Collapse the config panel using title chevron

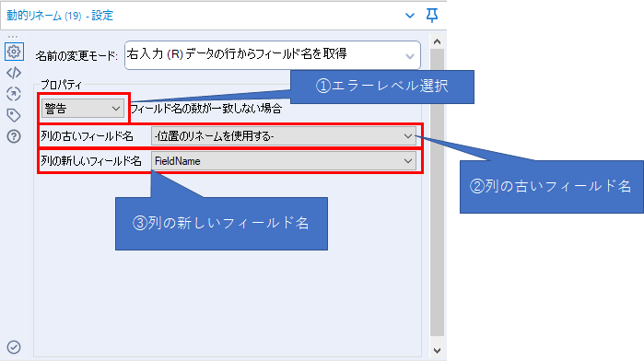(409, 16)
